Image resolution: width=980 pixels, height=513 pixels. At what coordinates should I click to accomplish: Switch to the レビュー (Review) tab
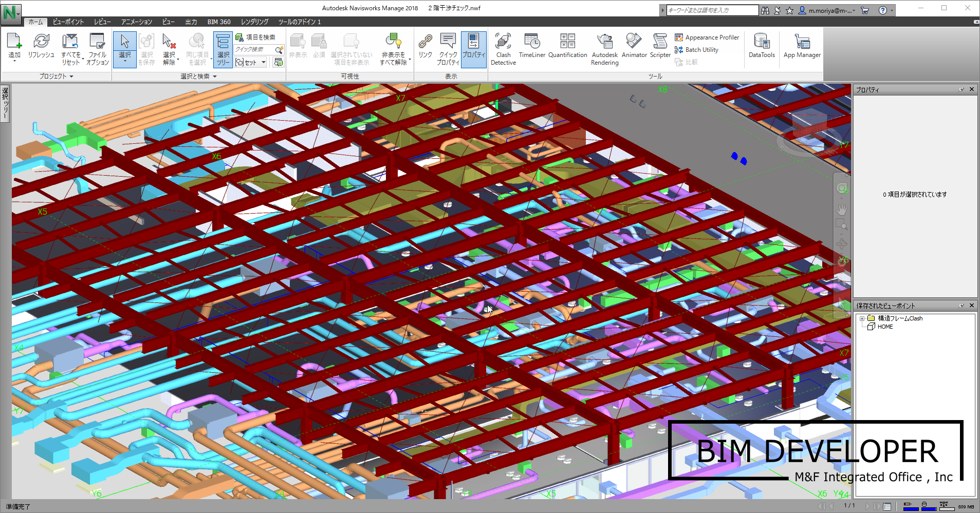(102, 22)
